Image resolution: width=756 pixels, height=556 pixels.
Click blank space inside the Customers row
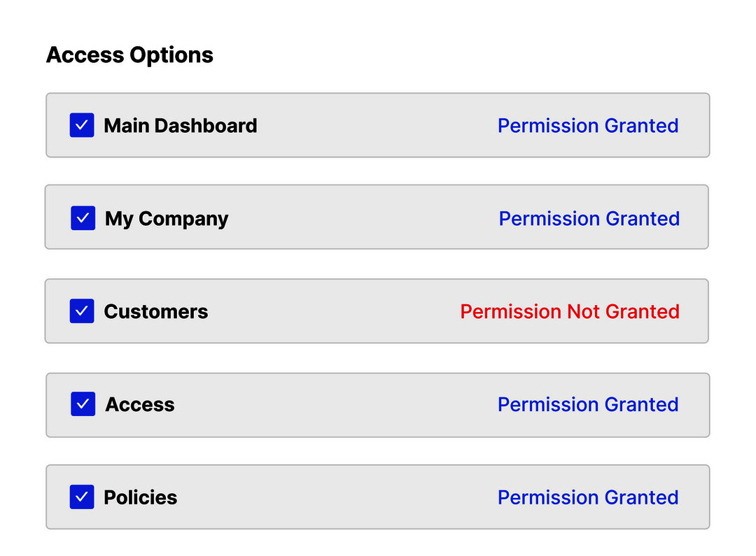coord(336,312)
